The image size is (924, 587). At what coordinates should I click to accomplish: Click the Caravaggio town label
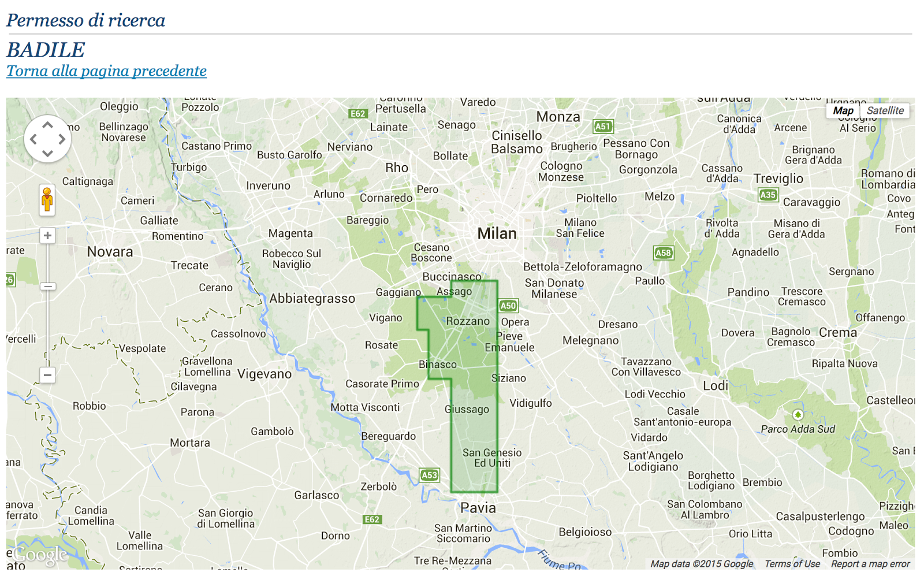pyautogui.click(x=812, y=203)
